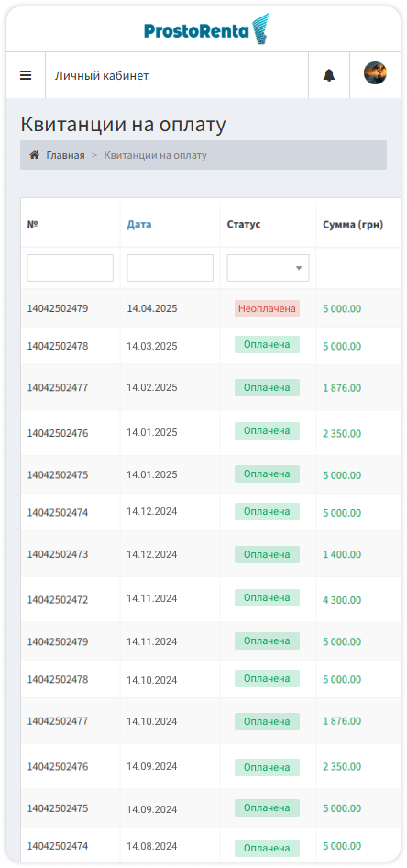The image size is (407, 868).
Task: Click Сумма (грн) column header
Action: (x=353, y=224)
